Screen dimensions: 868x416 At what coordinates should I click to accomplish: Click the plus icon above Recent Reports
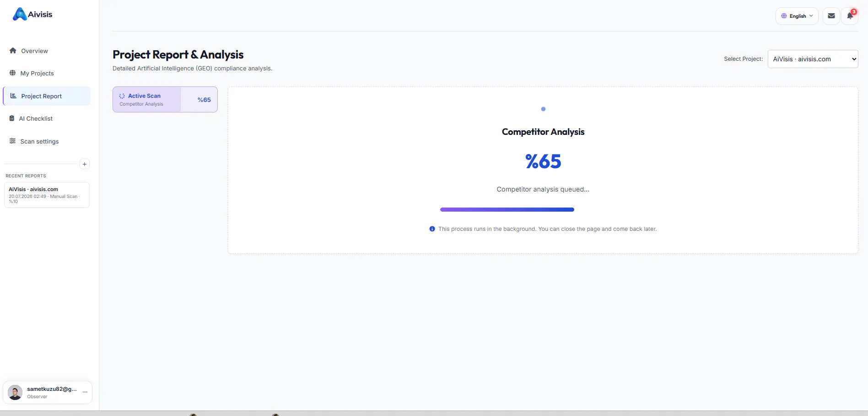(85, 164)
